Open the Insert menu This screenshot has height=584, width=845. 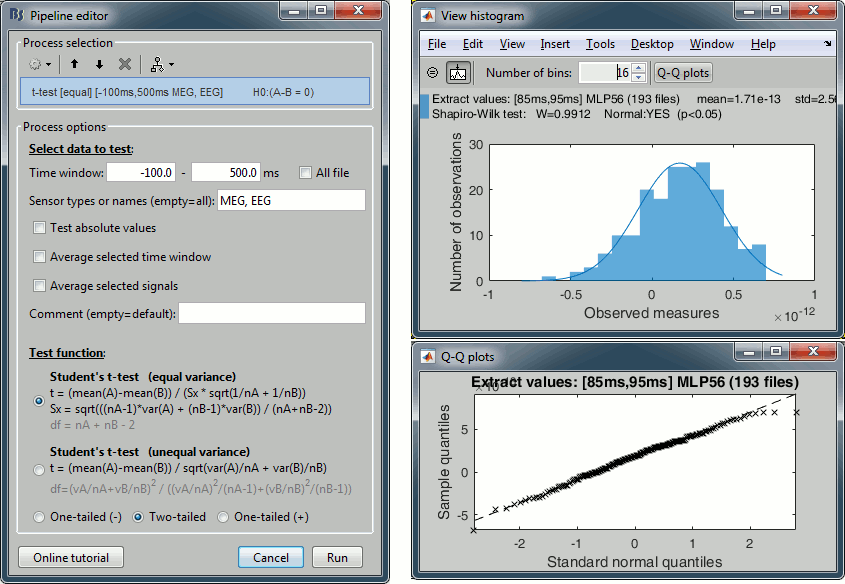tap(555, 44)
